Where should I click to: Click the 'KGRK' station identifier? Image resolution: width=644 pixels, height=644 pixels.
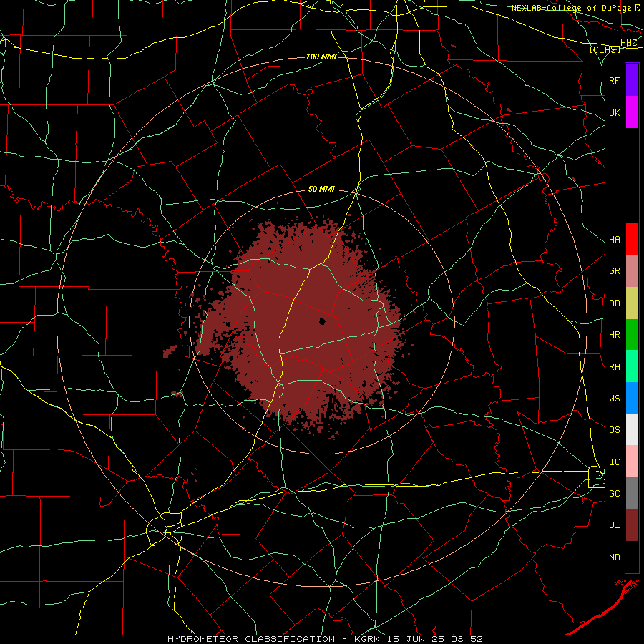367,639
